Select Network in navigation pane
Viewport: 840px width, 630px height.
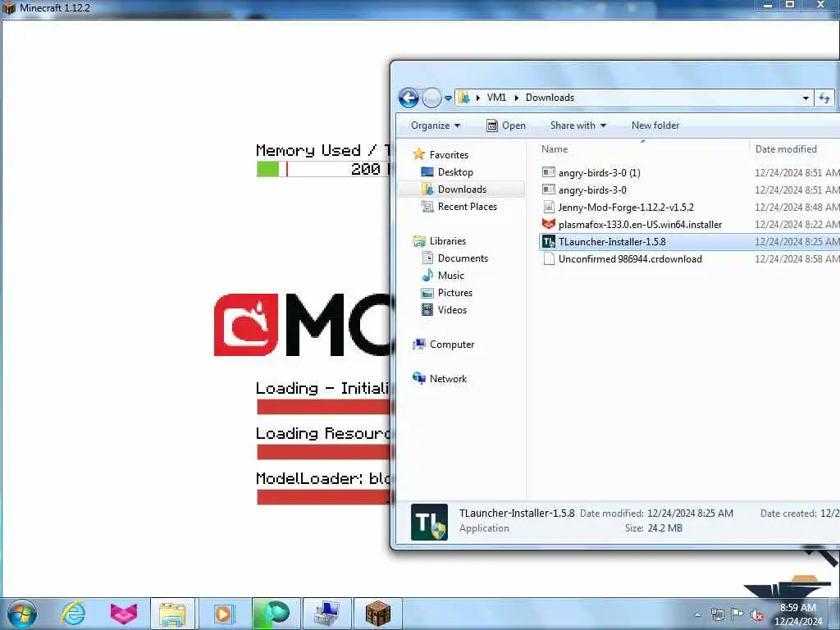coord(448,379)
